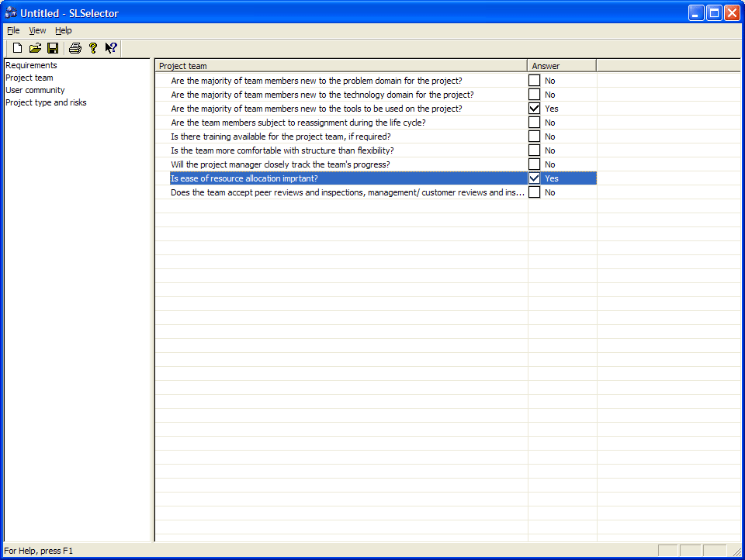Click the Yes answer in the highlighted row

tap(552, 178)
